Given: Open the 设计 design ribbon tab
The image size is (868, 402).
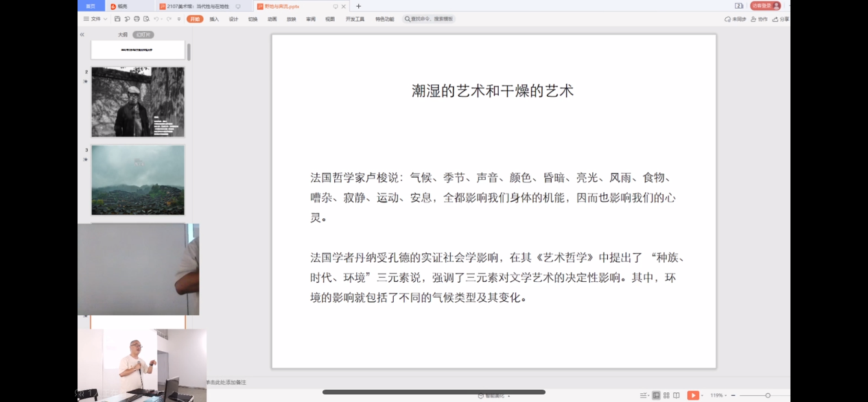Looking at the screenshot, I should [x=233, y=19].
